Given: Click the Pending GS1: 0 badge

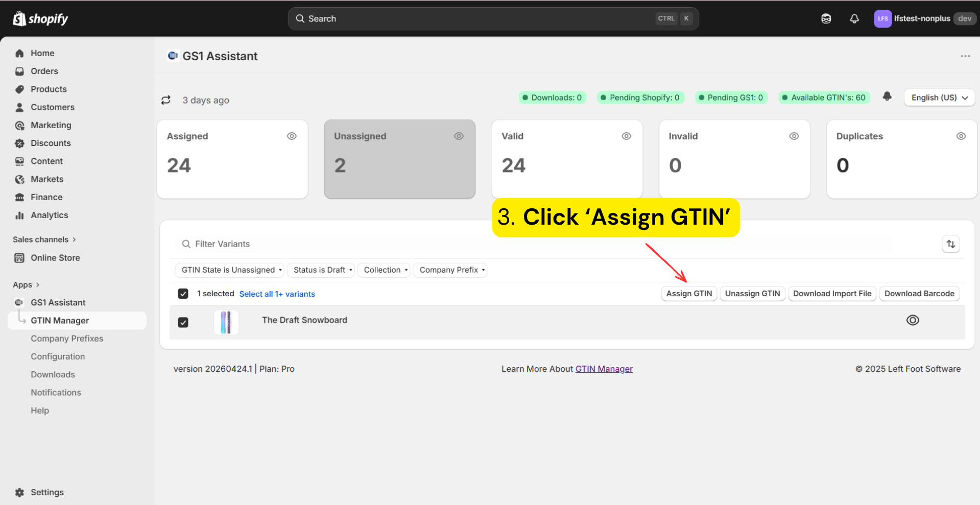Looking at the screenshot, I should click(x=730, y=98).
